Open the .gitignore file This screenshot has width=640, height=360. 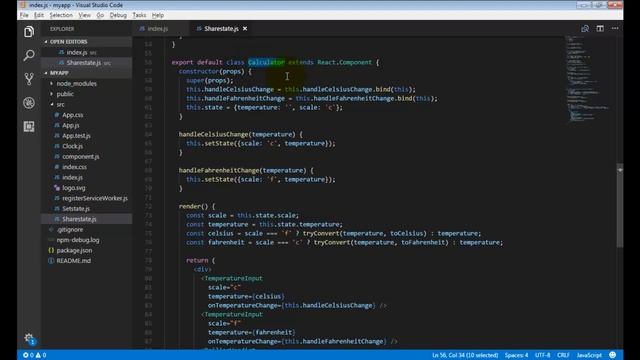87,229
